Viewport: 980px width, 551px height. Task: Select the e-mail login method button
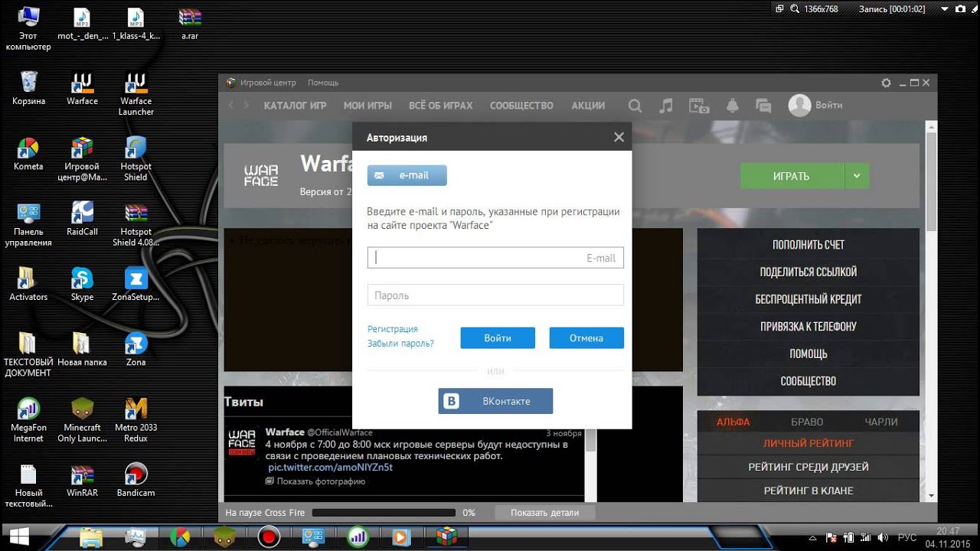(407, 175)
